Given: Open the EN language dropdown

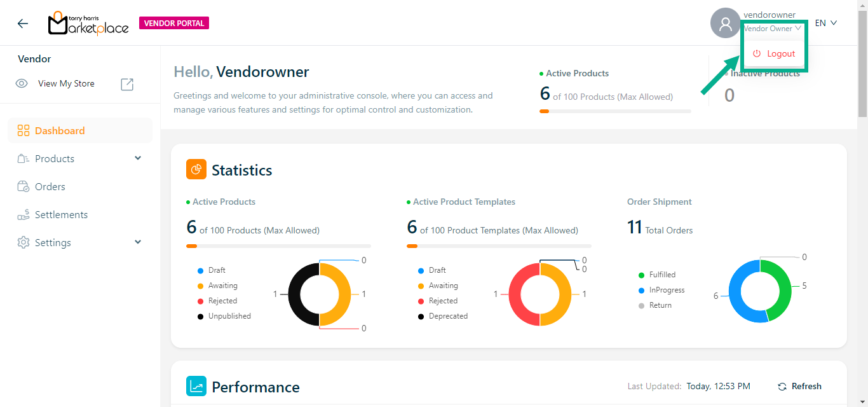Looking at the screenshot, I should pos(825,24).
